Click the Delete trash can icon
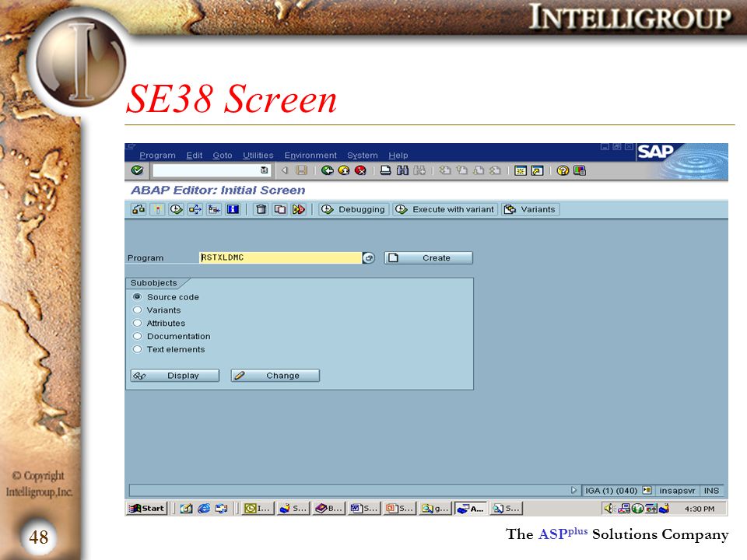This screenshot has width=747, height=560. (x=261, y=209)
